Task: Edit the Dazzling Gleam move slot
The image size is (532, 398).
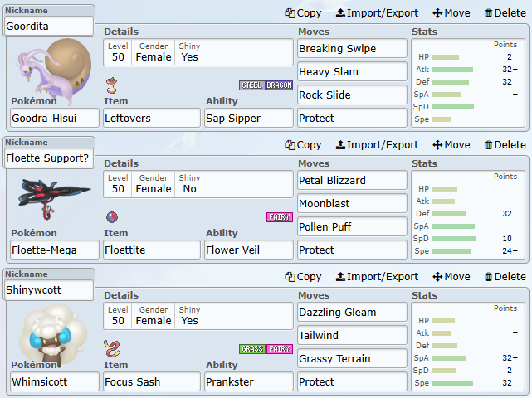Action: [352, 313]
